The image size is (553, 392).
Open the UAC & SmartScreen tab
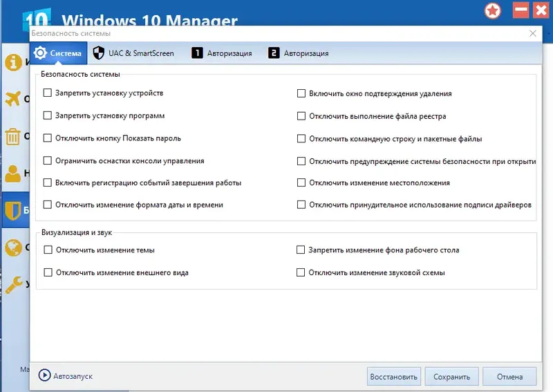[133, 53]
